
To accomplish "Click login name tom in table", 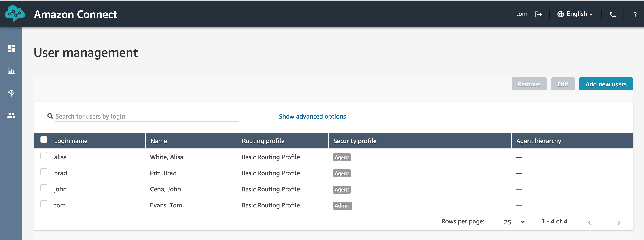I will [x=60, y=205].
